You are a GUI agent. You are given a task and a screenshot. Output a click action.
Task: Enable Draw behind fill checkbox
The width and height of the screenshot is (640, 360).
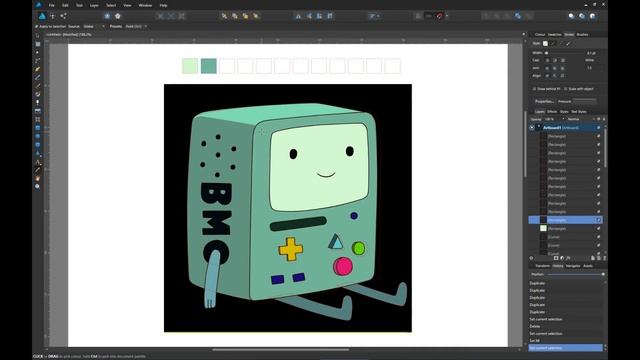(534, 89)
